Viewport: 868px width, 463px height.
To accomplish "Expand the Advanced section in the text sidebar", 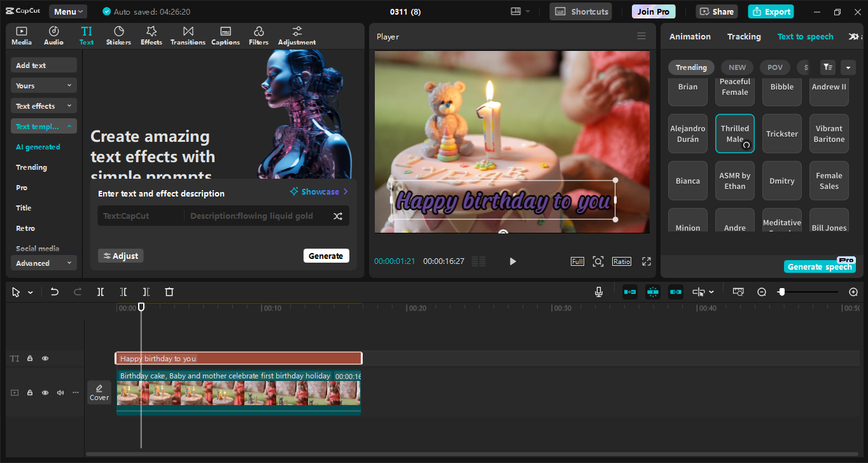I will click(43, 263).
